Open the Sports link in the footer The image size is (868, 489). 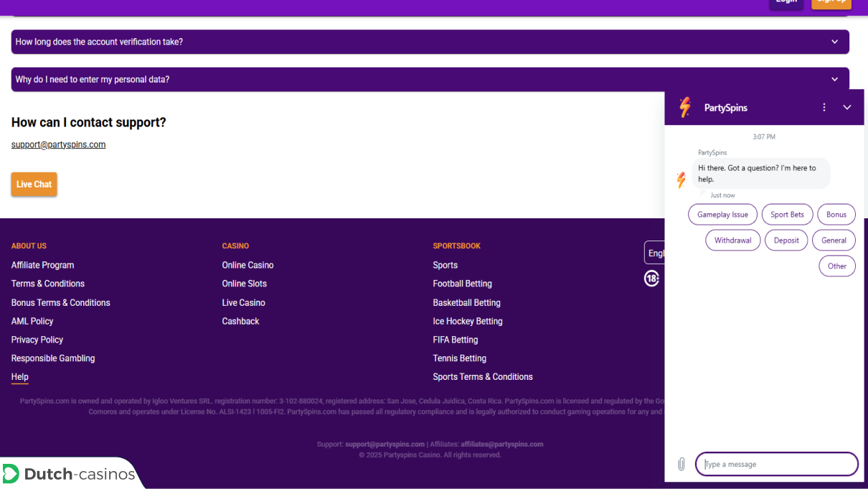point(445,265)
